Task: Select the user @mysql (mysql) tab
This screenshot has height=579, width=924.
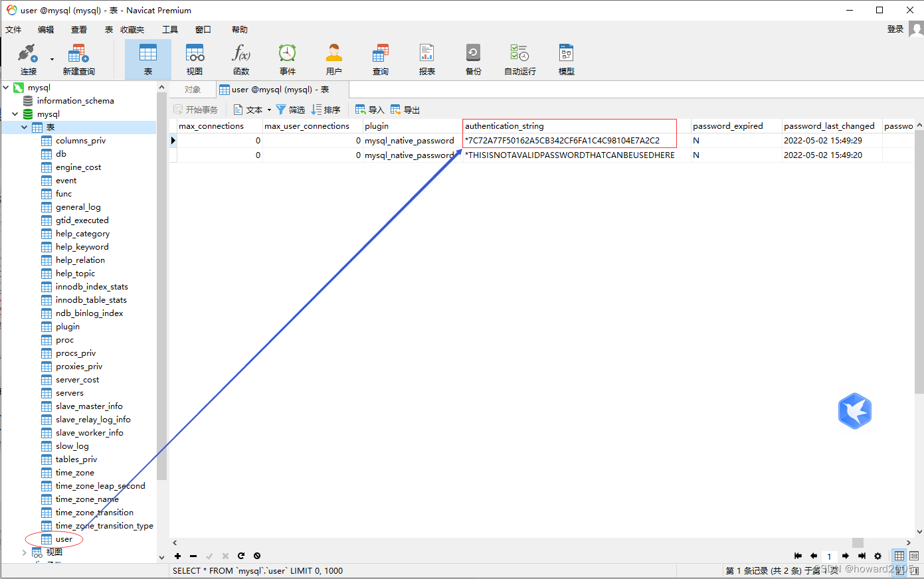Action: pos(282,90)
